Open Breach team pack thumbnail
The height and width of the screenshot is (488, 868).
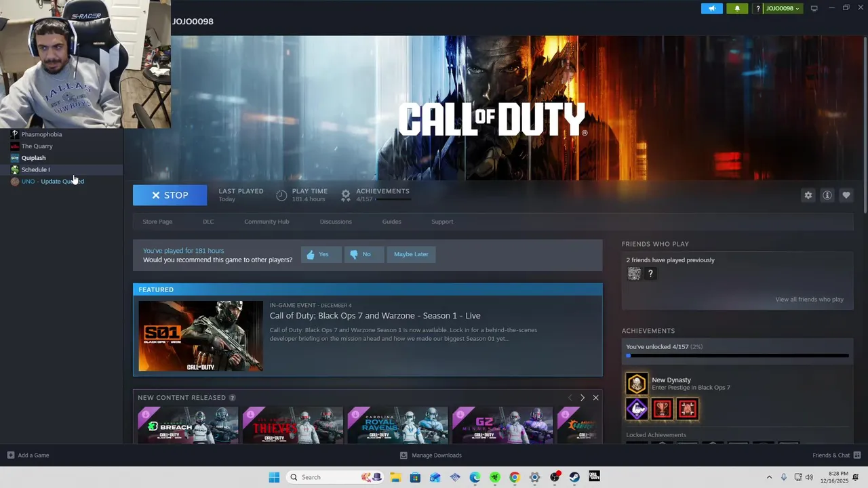click(x=188, y=425)
